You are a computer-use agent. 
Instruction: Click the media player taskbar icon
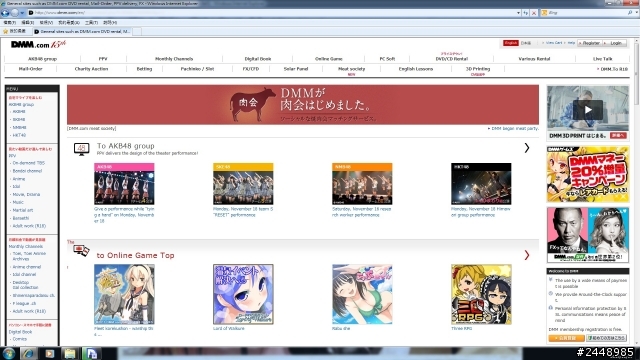point(49,353)
